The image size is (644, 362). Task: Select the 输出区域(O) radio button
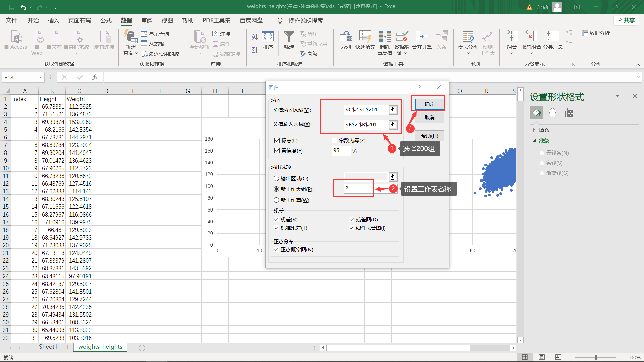pos(276,178)
